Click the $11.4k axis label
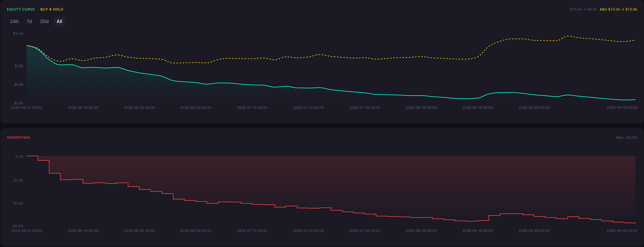 coord(18,33)
